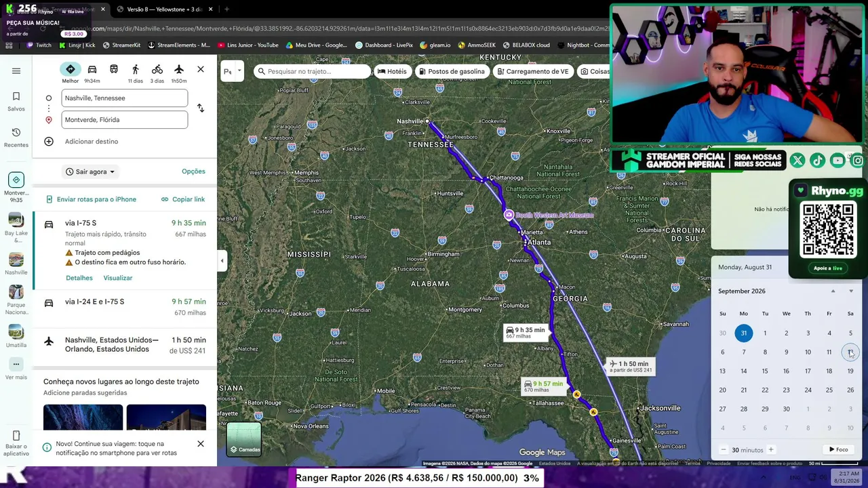Viewport: 868px width, 488px height.
Task: Select September 15 in the calendar
Action: pos(765,371)
